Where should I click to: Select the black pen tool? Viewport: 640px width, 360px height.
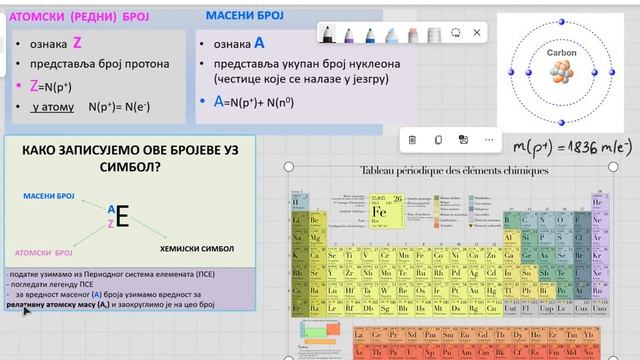(x=327, y=34)
